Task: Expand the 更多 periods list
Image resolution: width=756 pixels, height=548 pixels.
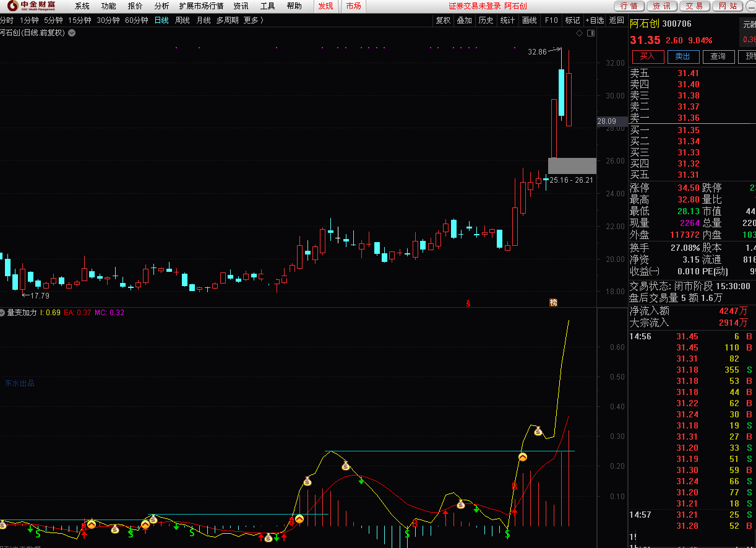Action: (x=253, y=20)
